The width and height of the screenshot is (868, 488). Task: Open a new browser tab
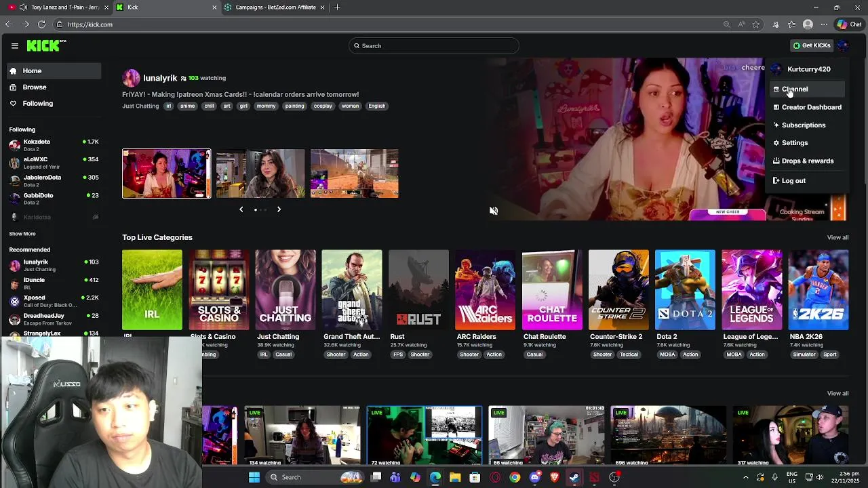(337, 7)
